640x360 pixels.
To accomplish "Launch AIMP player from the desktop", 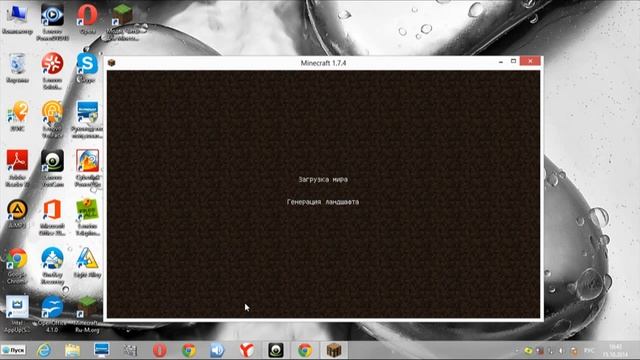I will point(17,213).
